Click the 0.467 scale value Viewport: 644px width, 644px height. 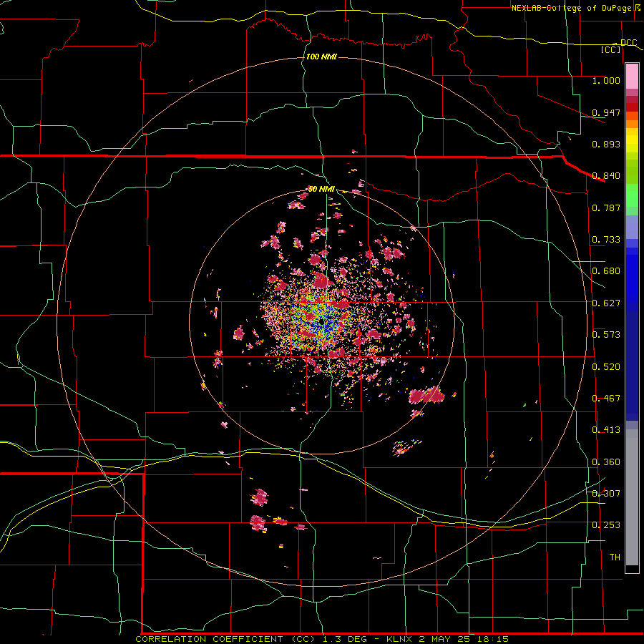click(606, 399)
